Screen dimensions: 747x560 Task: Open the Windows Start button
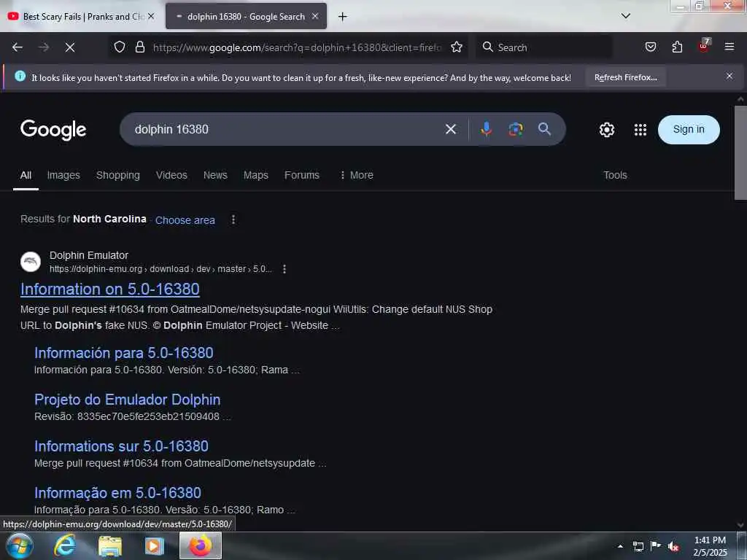click(19, 545)
